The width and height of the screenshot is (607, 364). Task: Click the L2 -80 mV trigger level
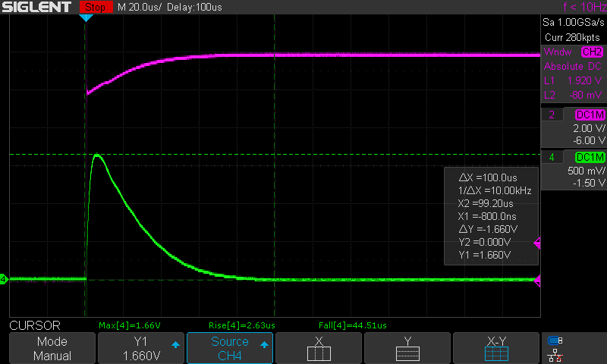(573, 95)
